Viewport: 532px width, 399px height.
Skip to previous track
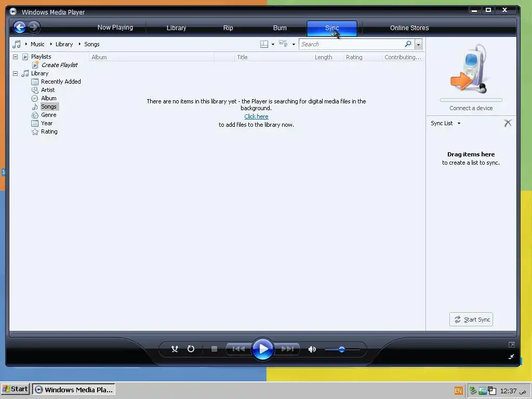[238, 349]
